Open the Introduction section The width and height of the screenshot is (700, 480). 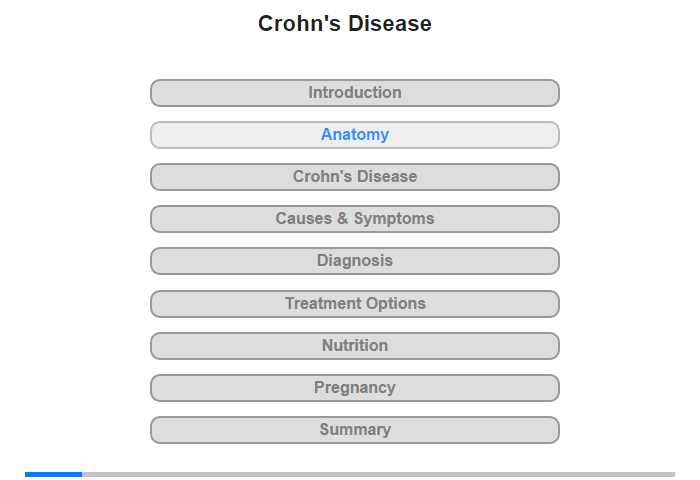coord(355,93)
